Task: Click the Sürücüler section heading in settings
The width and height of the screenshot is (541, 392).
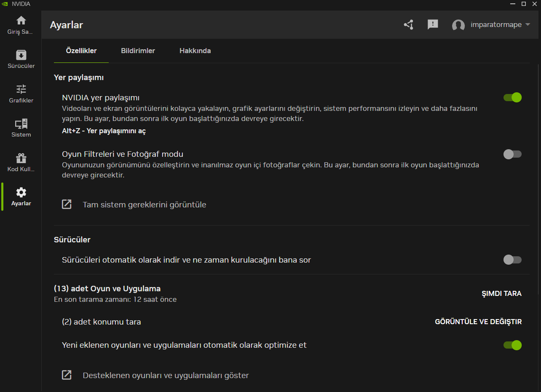Action: 72,240
